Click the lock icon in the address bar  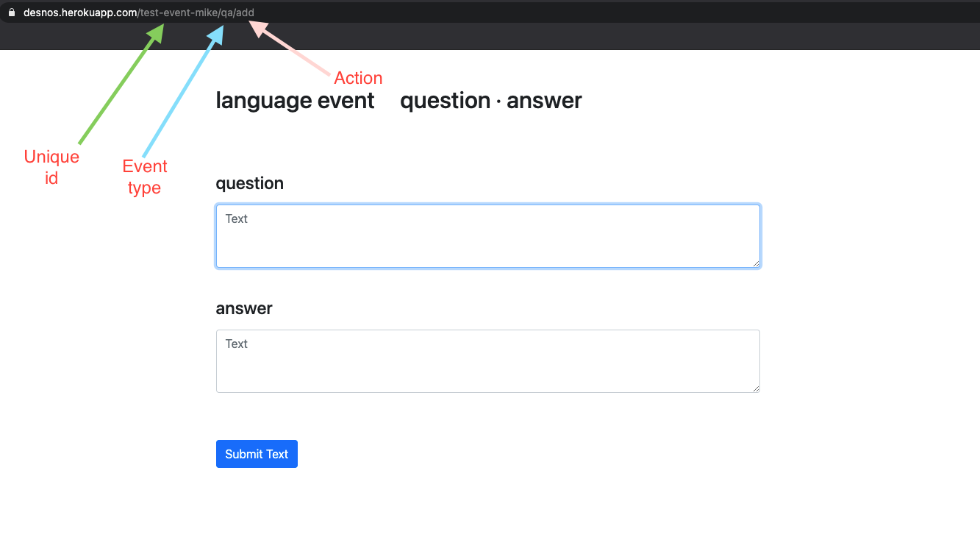click(x=11, y=13)
